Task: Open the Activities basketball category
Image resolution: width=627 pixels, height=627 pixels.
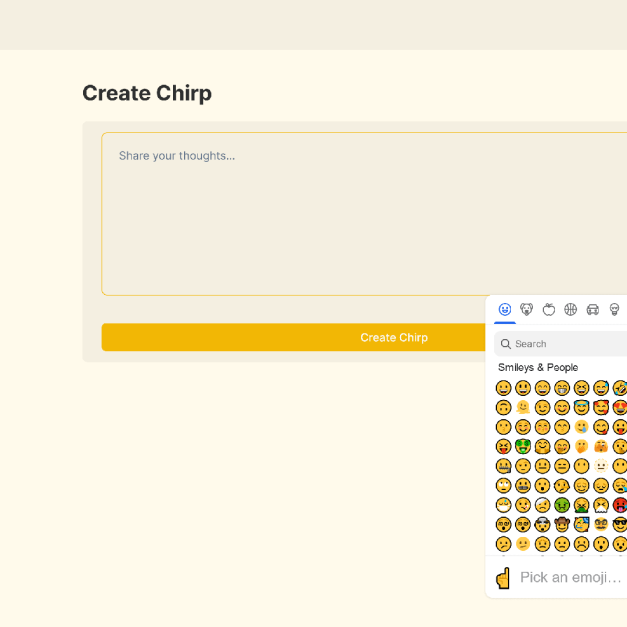Action: tap(571, 310)
